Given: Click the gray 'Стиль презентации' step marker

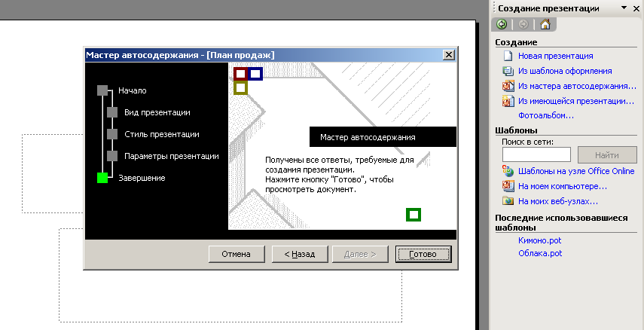Looking at the screenshot, I should [112, 134].
